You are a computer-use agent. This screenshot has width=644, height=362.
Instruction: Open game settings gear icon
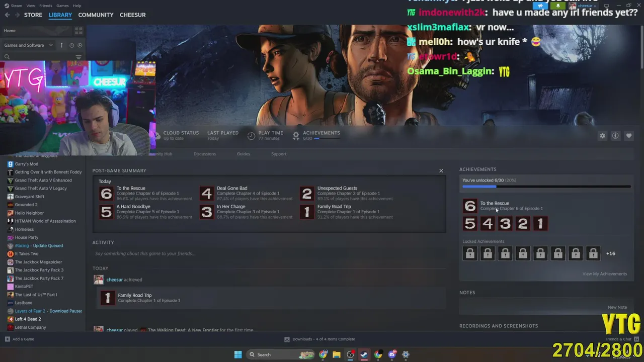coord(602,136)
